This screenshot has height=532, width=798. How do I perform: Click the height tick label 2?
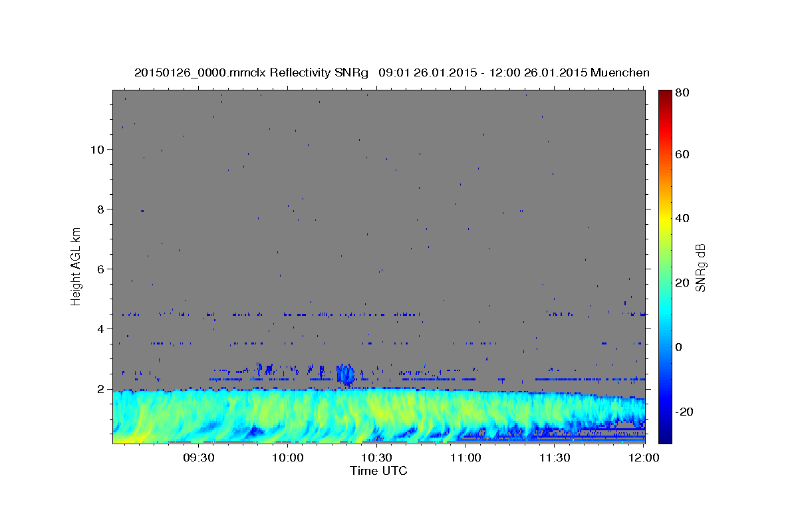coord(102,389)
